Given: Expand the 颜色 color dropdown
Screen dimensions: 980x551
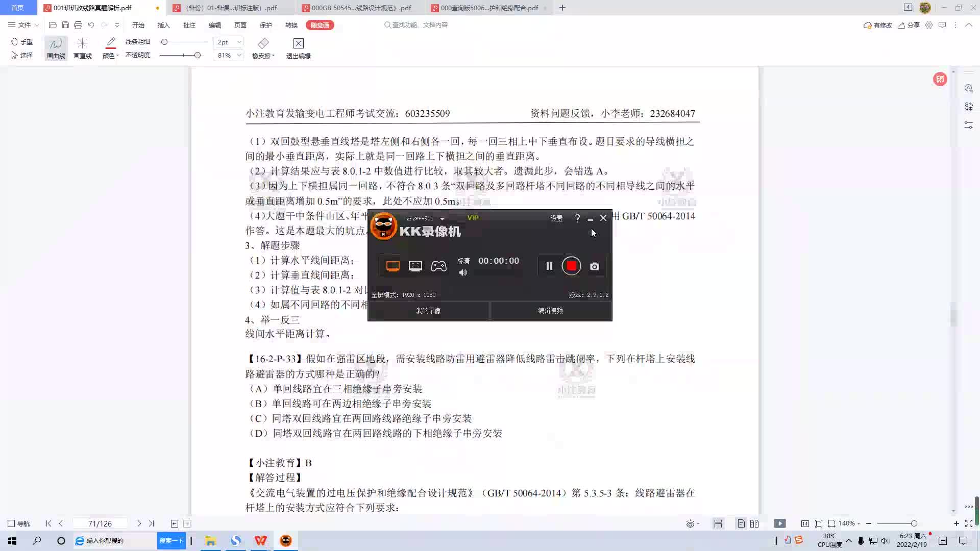Looking at the screenshot, I should 117,56.
